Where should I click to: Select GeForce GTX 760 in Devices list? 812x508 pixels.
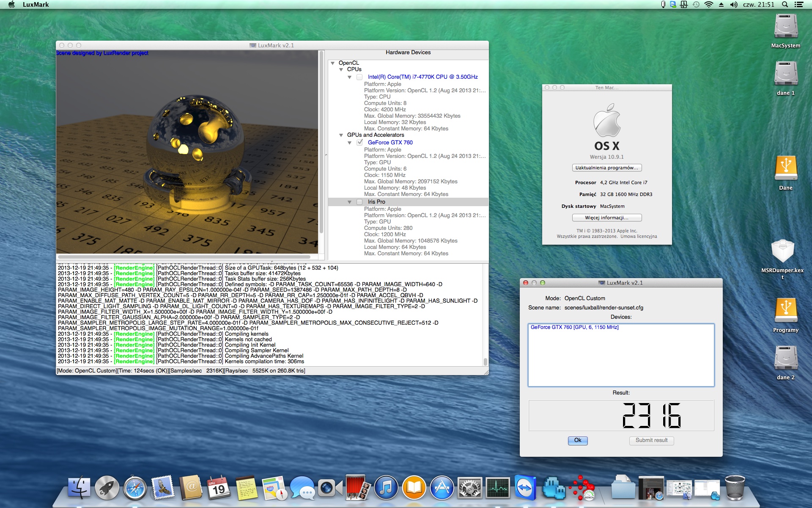pos(574,327)
